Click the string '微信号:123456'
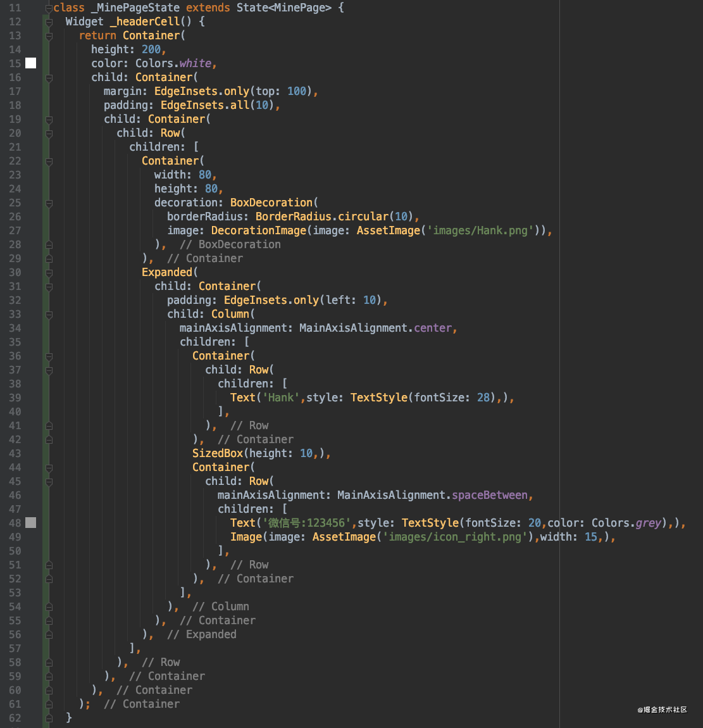Viewport: 703px width, 728px height. coord(307,524)
